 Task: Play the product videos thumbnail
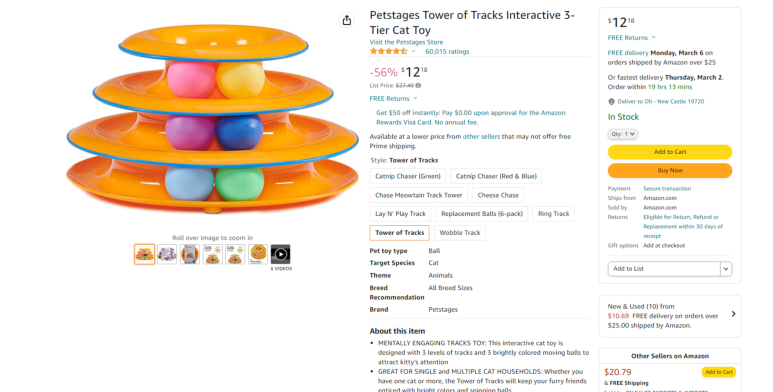[x=280, y=254]
